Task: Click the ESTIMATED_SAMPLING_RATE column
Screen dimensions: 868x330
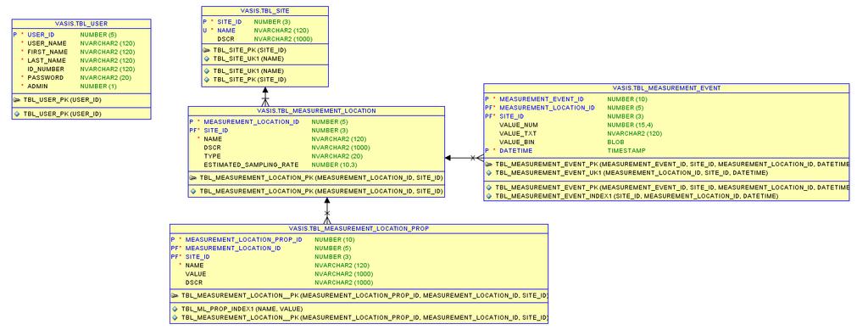Action: 316,165
